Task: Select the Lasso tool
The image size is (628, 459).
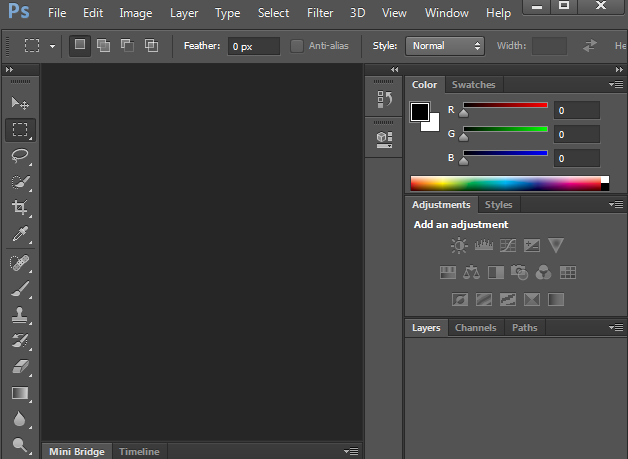Action: coord(20,156)
